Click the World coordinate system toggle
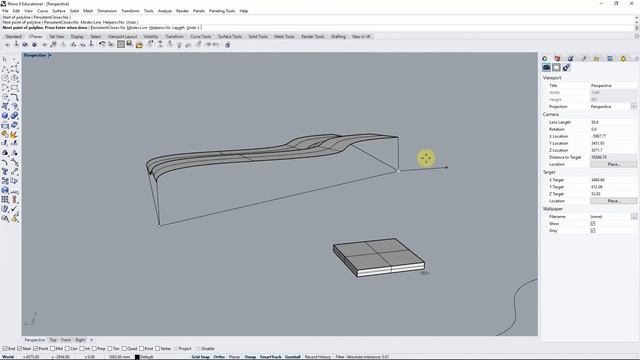640x360 pixels. coord(8,357)
